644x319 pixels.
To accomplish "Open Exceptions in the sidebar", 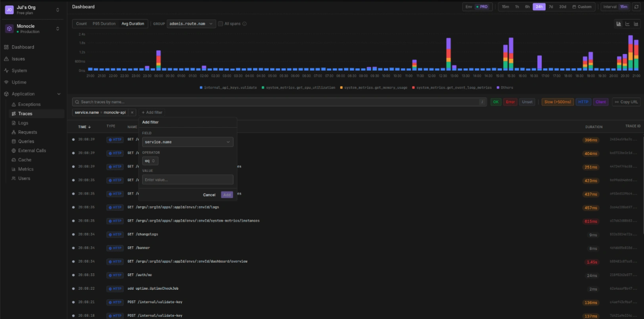I will [29, 104].
